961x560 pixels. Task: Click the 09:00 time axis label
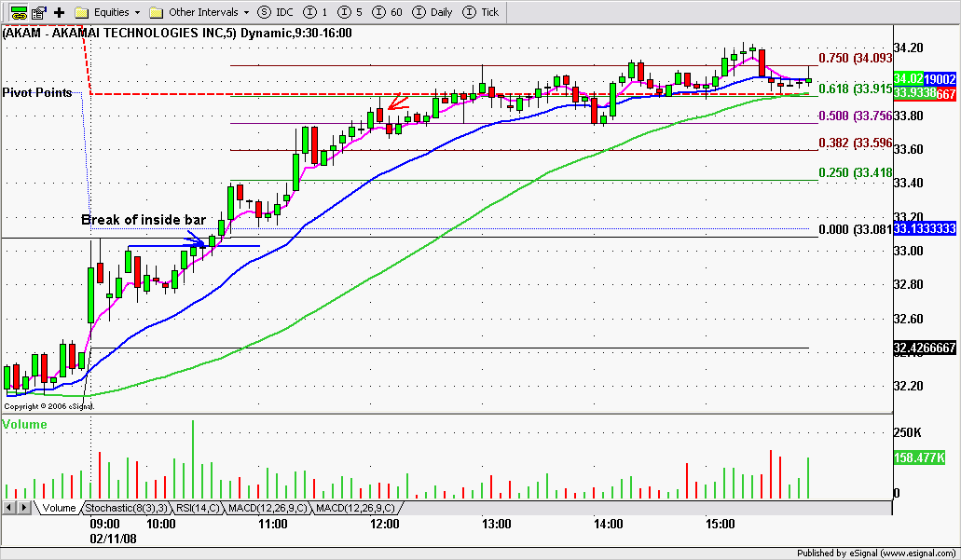pos(104,524)
